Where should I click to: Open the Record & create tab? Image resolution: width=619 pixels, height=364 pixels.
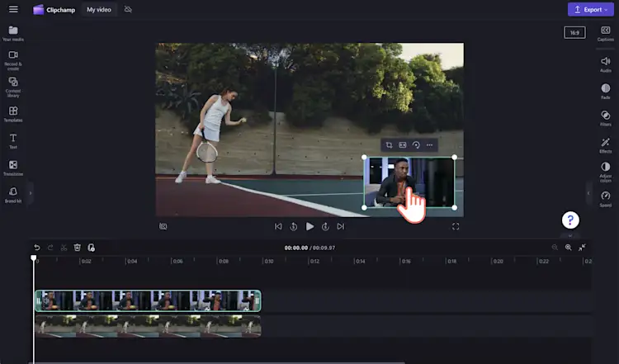[x=13, y=60]
